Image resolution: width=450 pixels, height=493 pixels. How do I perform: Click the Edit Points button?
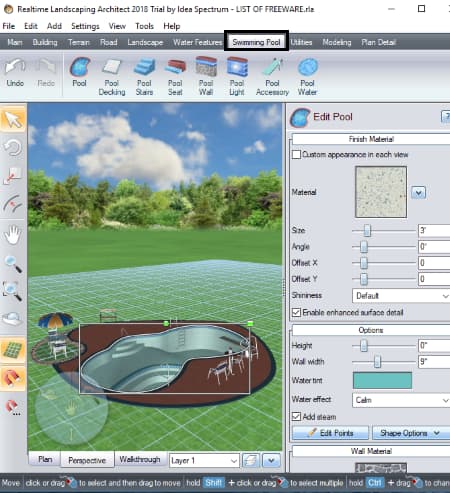[x=330, y=433]
